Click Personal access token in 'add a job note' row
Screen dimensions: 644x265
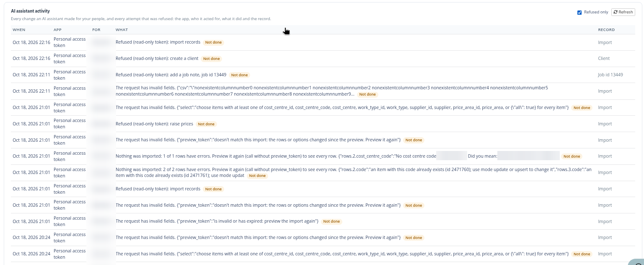[70, 75]
